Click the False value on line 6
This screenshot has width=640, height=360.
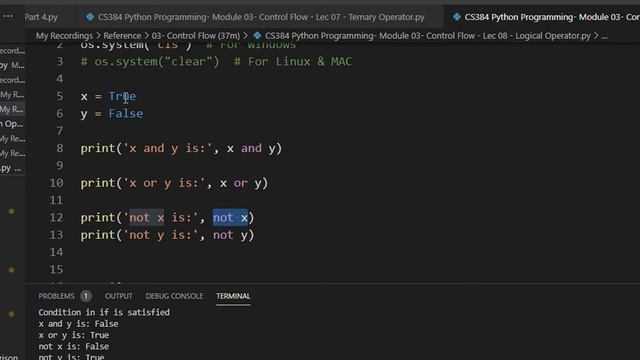[126, 113]
